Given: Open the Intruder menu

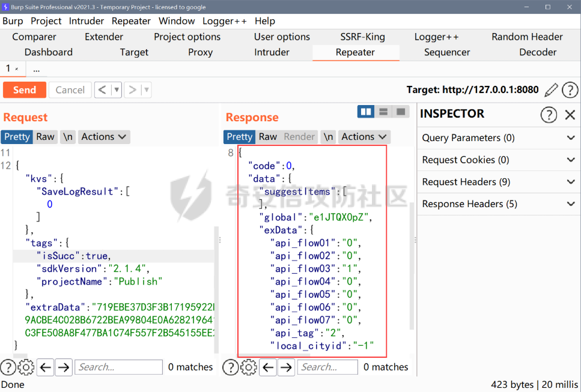Looking at the screenshot, I should [87, 21].
